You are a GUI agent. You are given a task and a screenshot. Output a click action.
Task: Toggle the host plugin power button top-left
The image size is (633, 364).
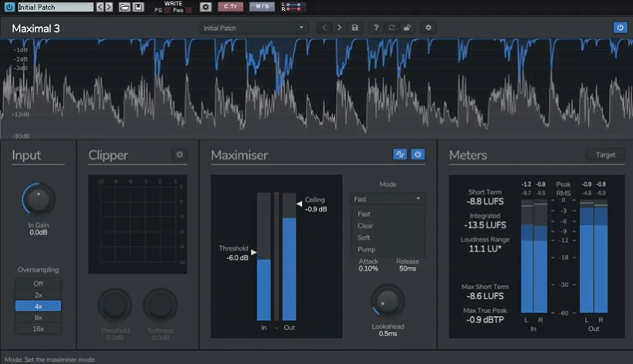coord(8,7)
